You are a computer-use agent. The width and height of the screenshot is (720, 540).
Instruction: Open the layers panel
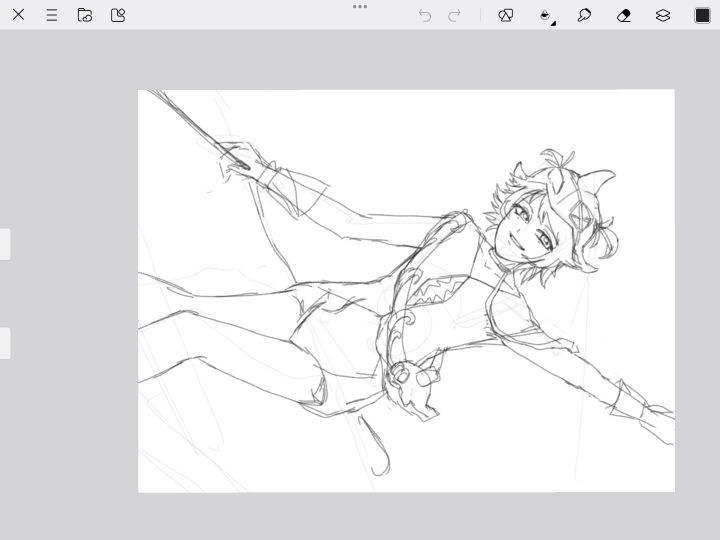[x=663, y=16]
